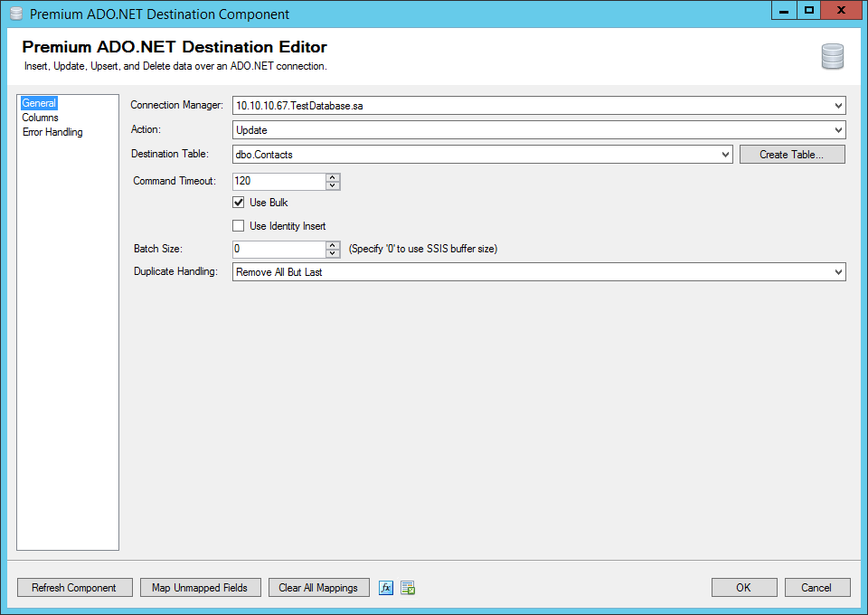
Task: Focus the Batch Size input field
Action: [x=279, y=249]
